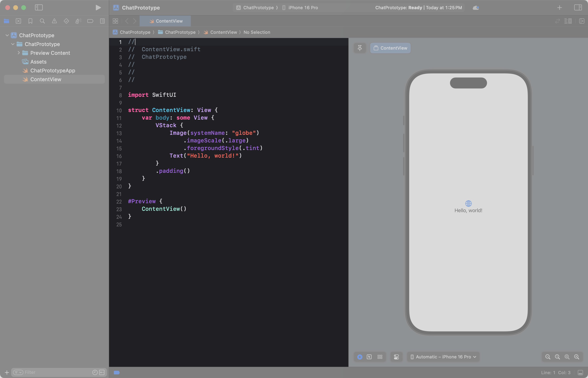Click the ContentView preview button
The height and width of the screenshot is (378, 588).
point(390,48)
